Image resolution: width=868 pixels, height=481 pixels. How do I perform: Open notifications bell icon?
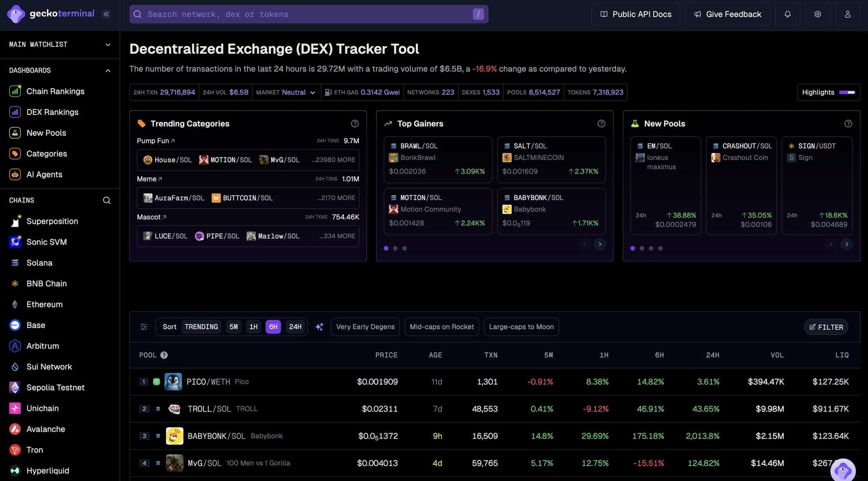tap(787, 14)
